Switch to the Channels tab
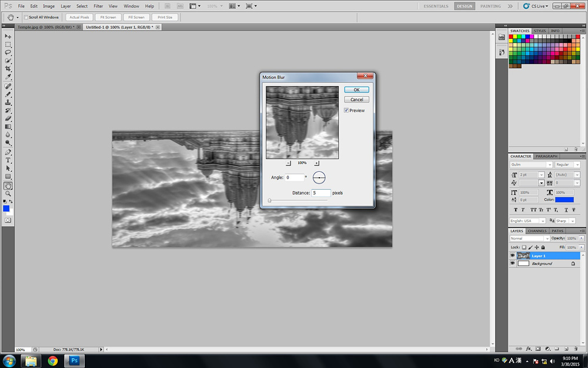This screenshot has height=368, width=588. (536, 231)
